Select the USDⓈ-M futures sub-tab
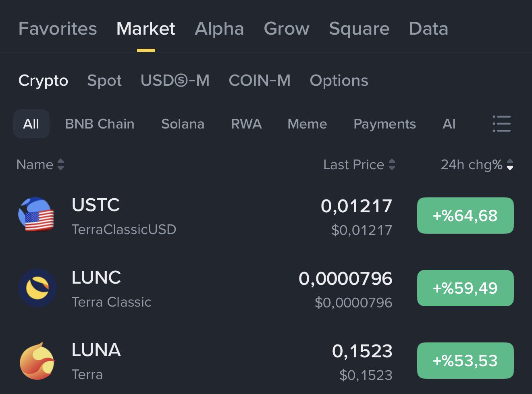Viewport: 532px width, 394px height. click(175, 81)
